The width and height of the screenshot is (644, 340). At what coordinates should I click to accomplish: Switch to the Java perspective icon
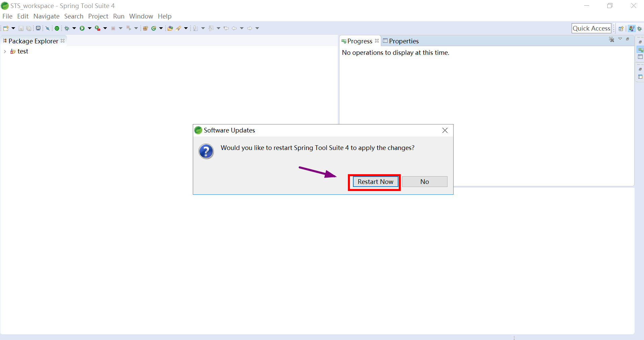pos(632,29)
